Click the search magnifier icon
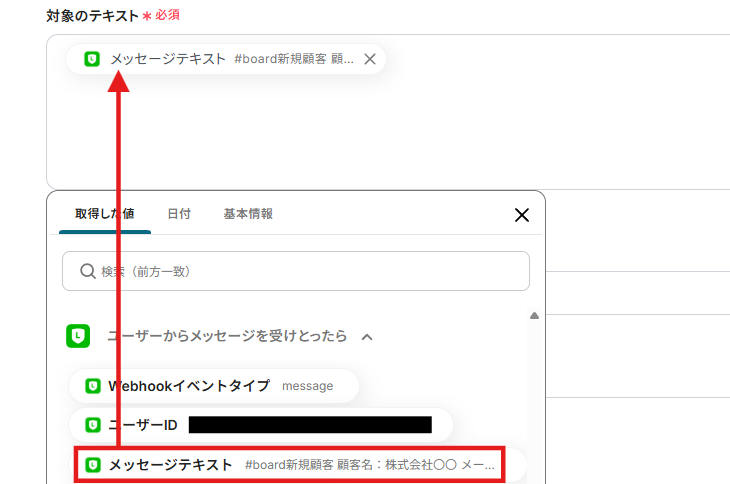This screenshot has width=730, height=484. click(x=88, y=271)
